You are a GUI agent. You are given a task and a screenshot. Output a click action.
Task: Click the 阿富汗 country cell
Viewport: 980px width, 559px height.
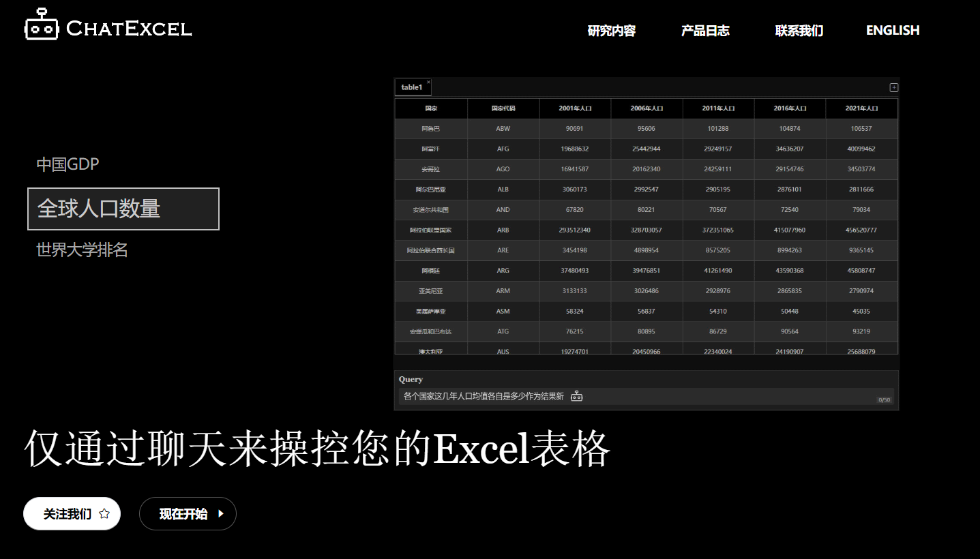click(431, 149)
